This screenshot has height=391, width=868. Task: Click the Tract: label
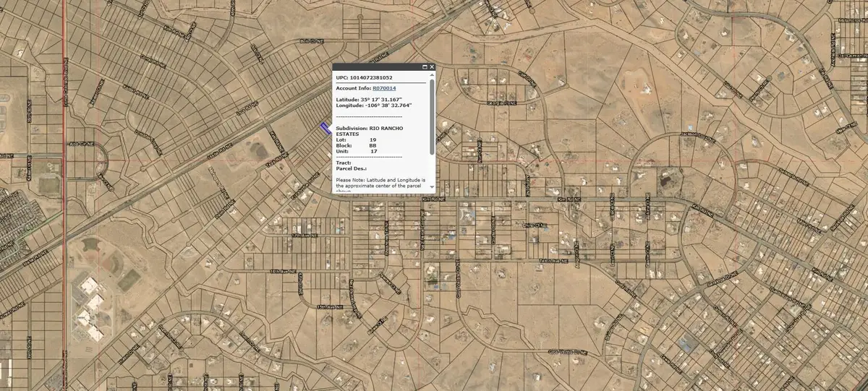(344, 163)
